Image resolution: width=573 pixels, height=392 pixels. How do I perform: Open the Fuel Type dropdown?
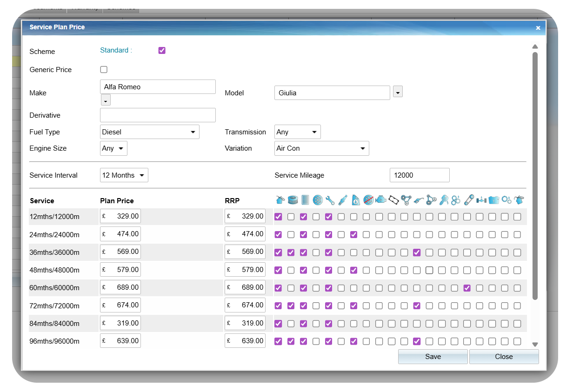pos(149,132)
